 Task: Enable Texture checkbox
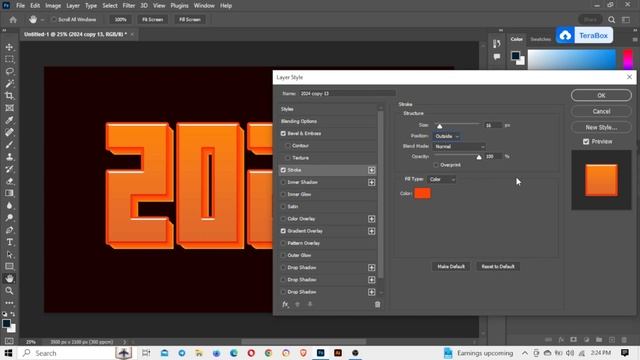pos(288,158)
